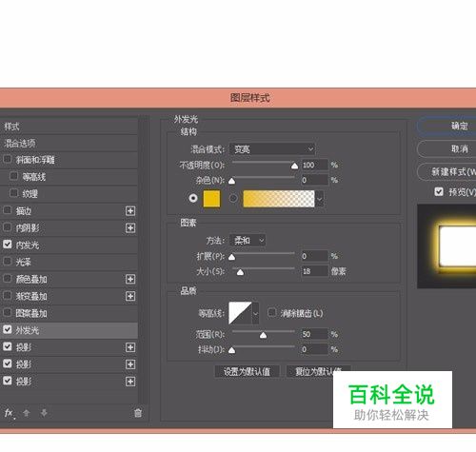Enable the 图案叠加 checkbox
476x452 pixels.
click(7, 313)
